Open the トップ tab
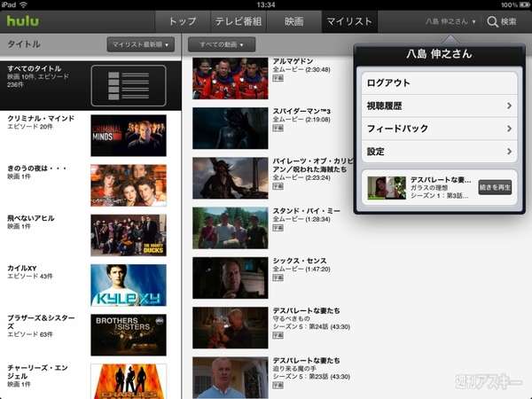 tap(183, 21)
